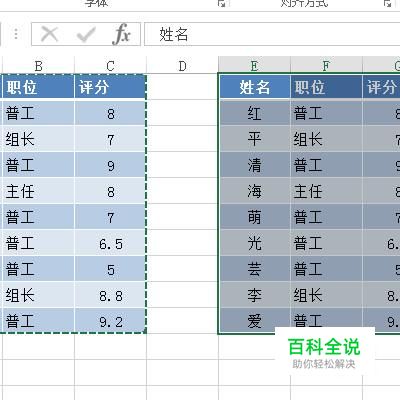
Task: Select the cell with name 平
Action: coord(255,139)
